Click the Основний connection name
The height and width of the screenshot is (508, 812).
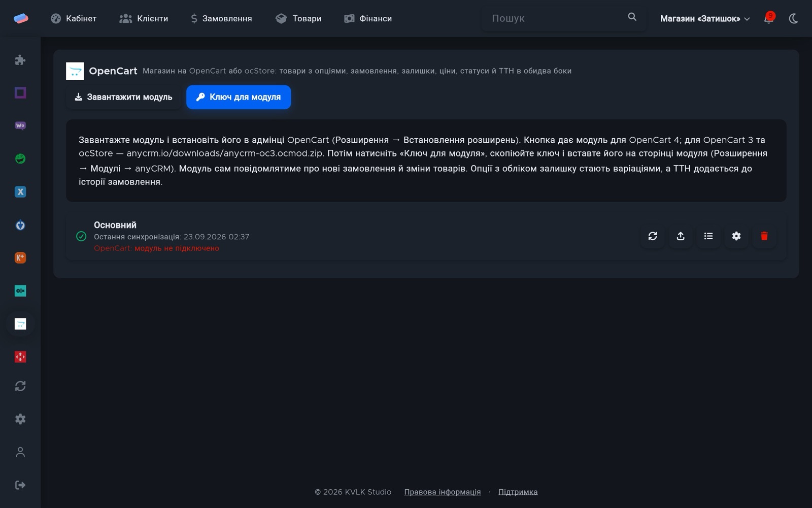[115, 225]
